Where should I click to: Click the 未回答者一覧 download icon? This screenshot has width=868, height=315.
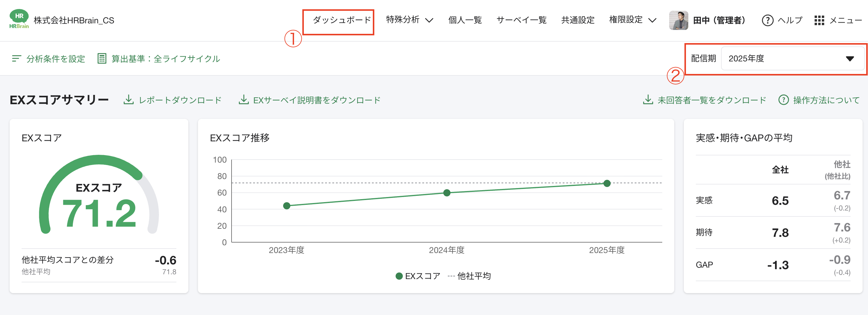[x=649, y=99]
